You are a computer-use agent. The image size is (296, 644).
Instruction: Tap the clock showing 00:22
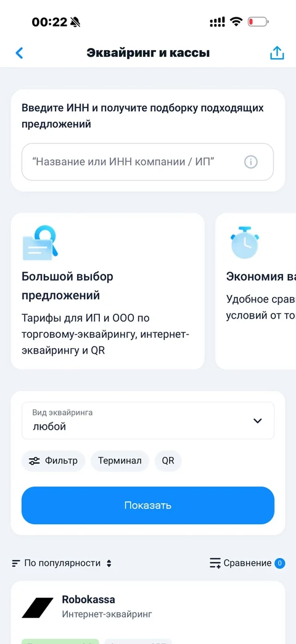tap(49, 22)
